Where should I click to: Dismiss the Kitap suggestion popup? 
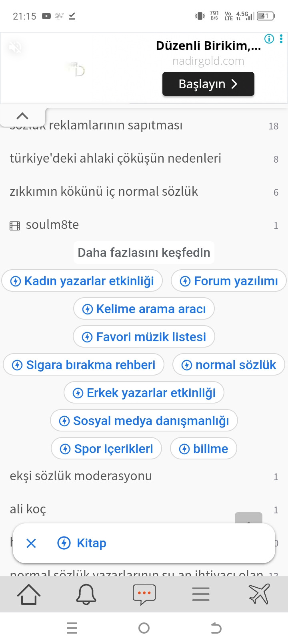31,543
